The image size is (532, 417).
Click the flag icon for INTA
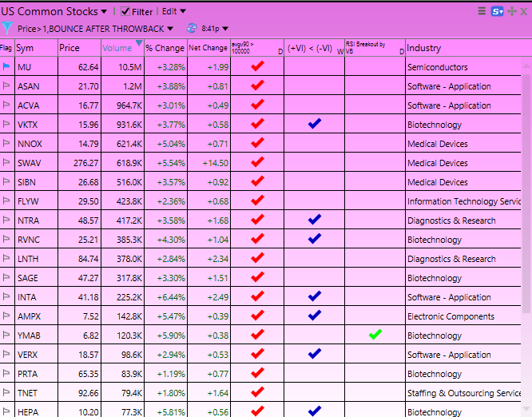point(6,296)
